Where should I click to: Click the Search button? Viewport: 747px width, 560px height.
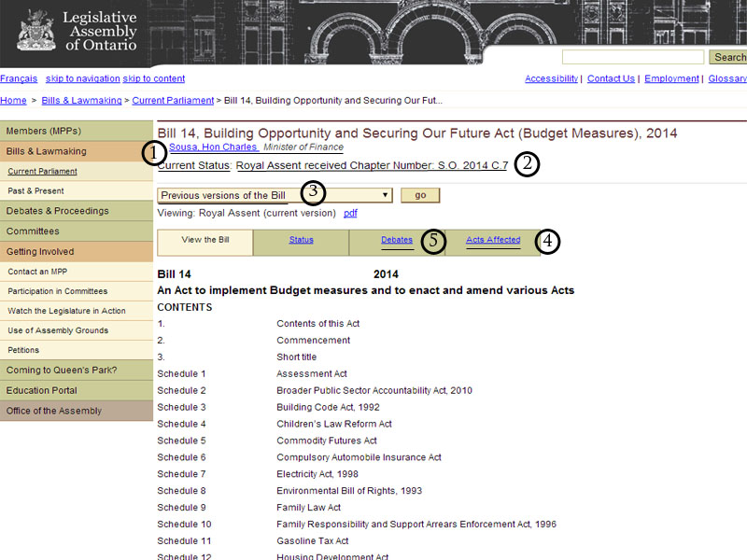tap(729, 57)
